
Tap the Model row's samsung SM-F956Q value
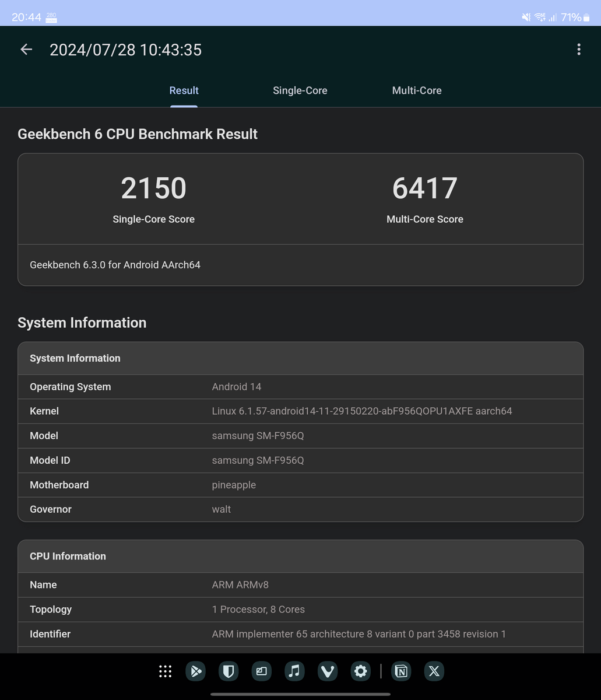point(258,436)
